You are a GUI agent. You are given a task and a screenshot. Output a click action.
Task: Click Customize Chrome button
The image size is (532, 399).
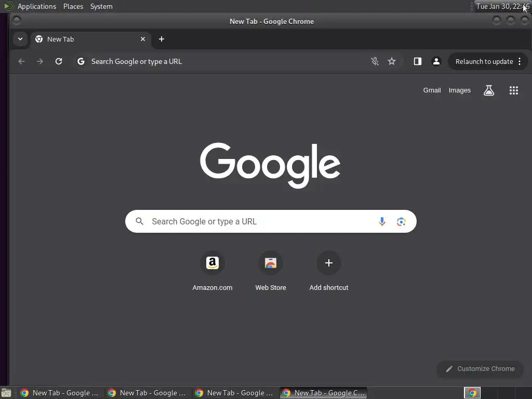tap(480, 369)
